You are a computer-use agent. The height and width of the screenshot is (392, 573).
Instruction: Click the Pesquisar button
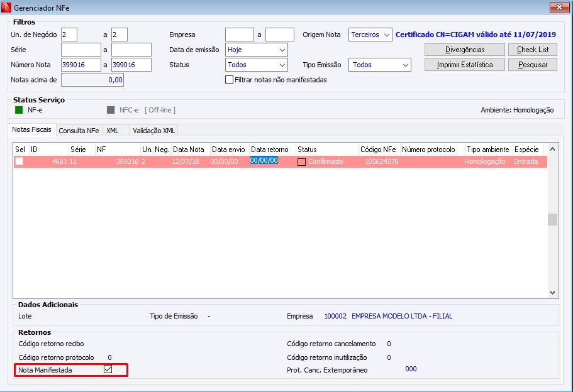(x=533, y=65)
